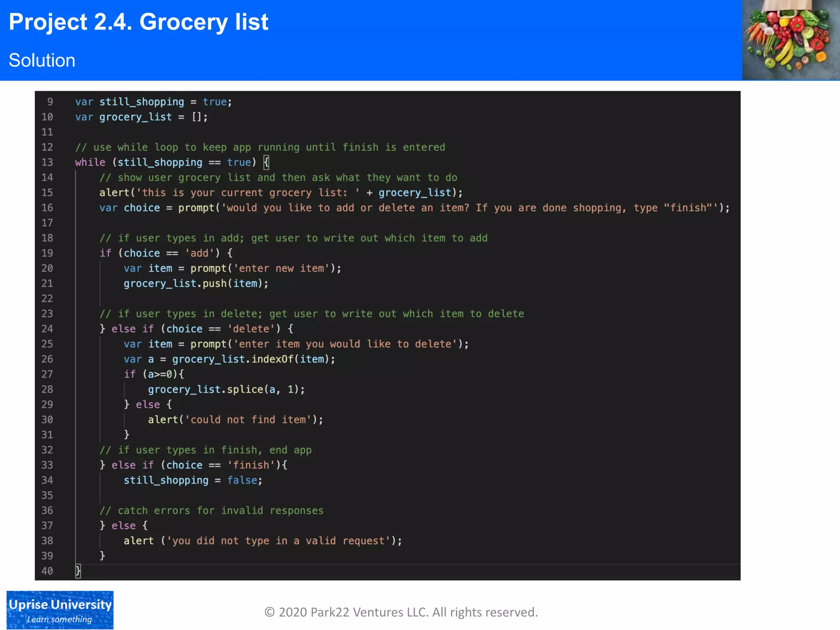The height and width of the screenshot is (630, 840).
Task: Click the Project 2.4 Grocery list title
Action: [x=138, y=22]
